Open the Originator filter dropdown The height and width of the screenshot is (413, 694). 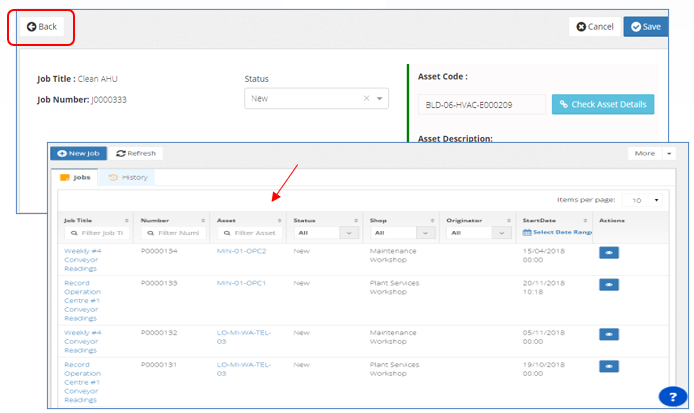click(479, 233)
